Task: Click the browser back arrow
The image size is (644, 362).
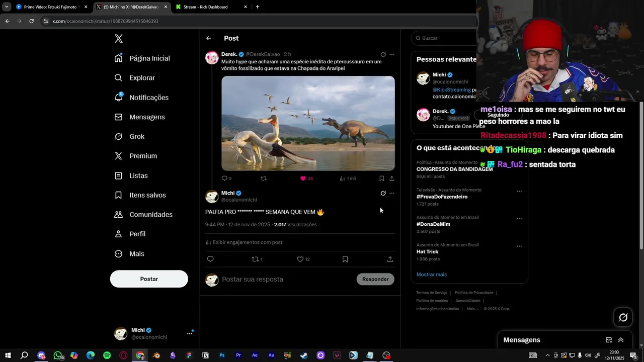Action: pyautogui.click(x=7, y=21)
